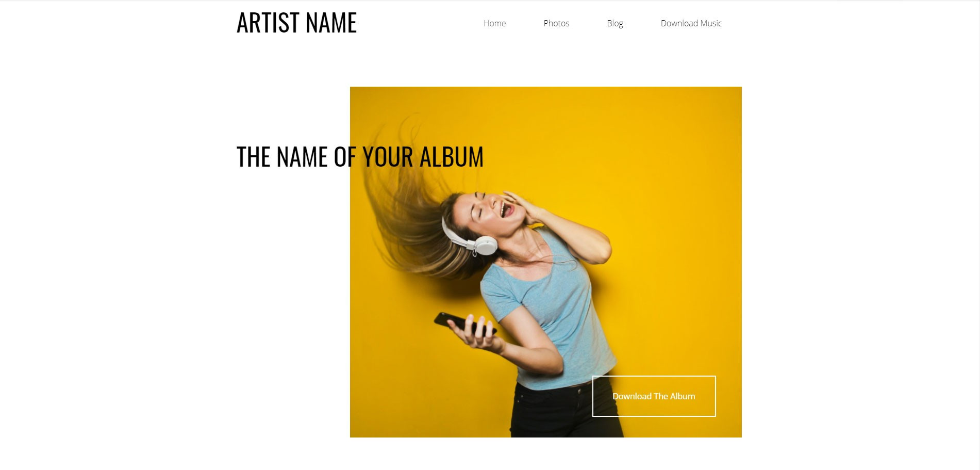
Task: Click the word ALBUM in the heading
Action: (452, 157)
